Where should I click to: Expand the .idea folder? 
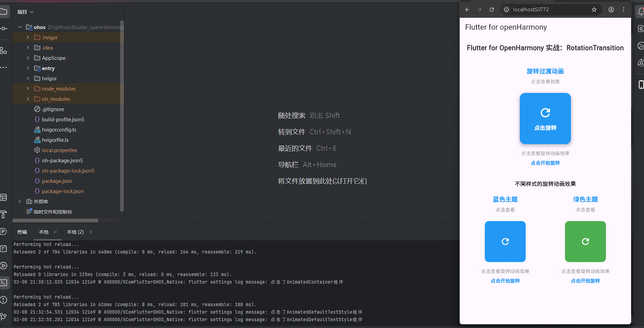tap(28, 47)
